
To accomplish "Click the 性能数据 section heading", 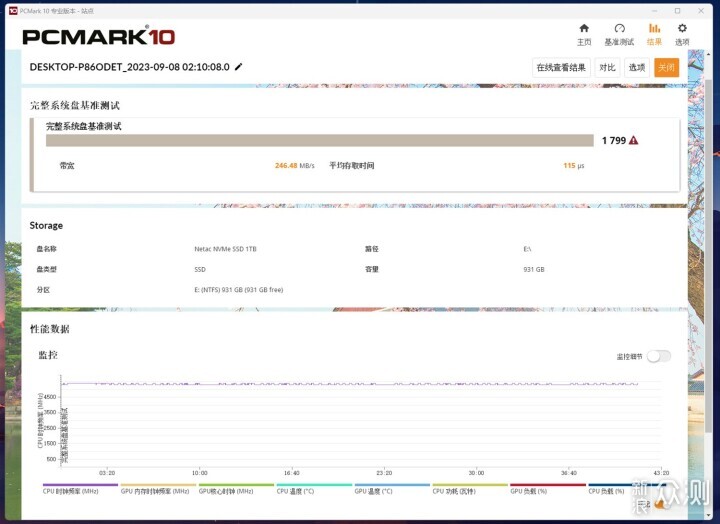I will [50, 329].
